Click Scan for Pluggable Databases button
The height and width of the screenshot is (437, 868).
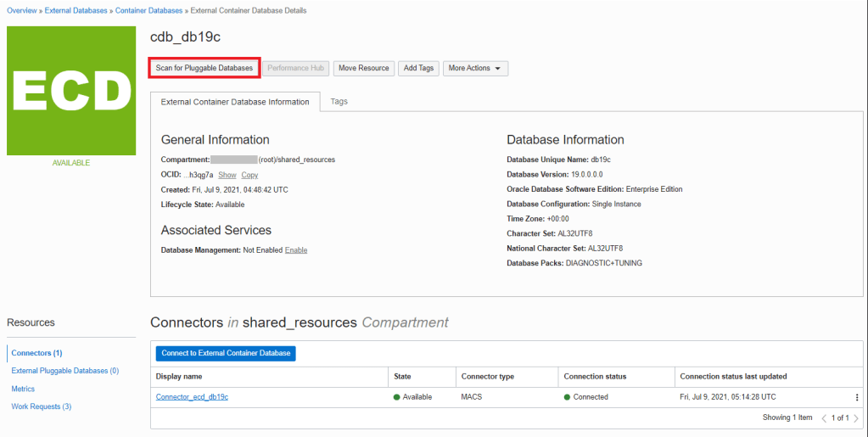pos(204,68)
